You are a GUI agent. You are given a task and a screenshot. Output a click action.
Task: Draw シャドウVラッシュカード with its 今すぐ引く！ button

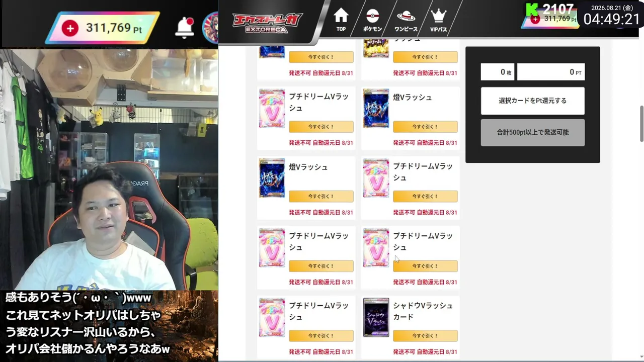425,336
